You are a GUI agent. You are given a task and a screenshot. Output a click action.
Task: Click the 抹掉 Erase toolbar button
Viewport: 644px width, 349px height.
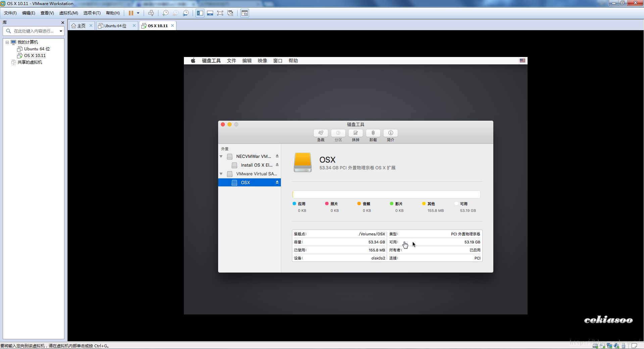tap(356, 133)
